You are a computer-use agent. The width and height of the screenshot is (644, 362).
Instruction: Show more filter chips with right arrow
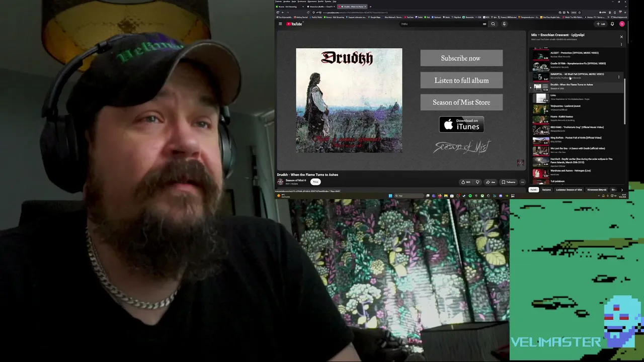pyautogui.click(x=621, y=190)
